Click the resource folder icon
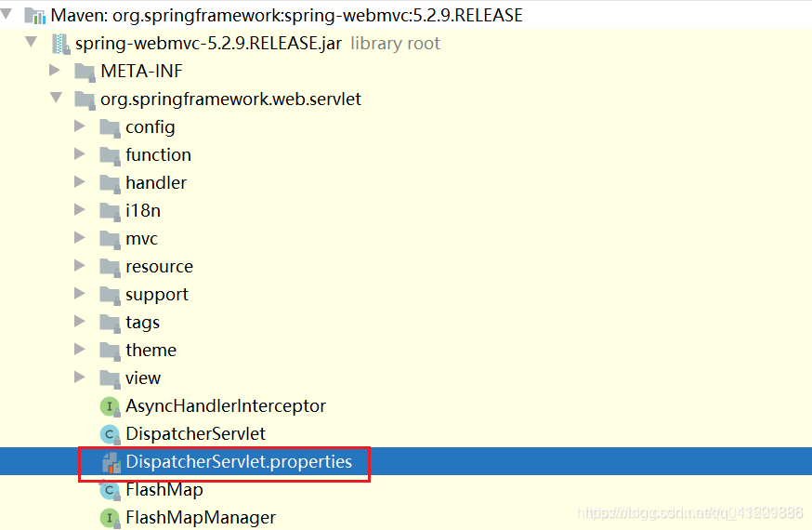This screenshot has width=812, height=530. (110, 268)
